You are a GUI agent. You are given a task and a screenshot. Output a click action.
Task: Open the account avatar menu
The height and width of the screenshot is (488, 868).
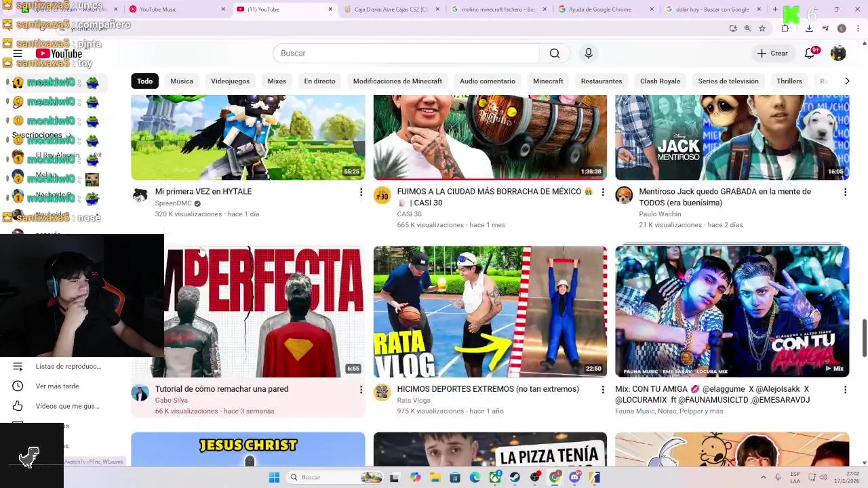[x=838, y=54]
